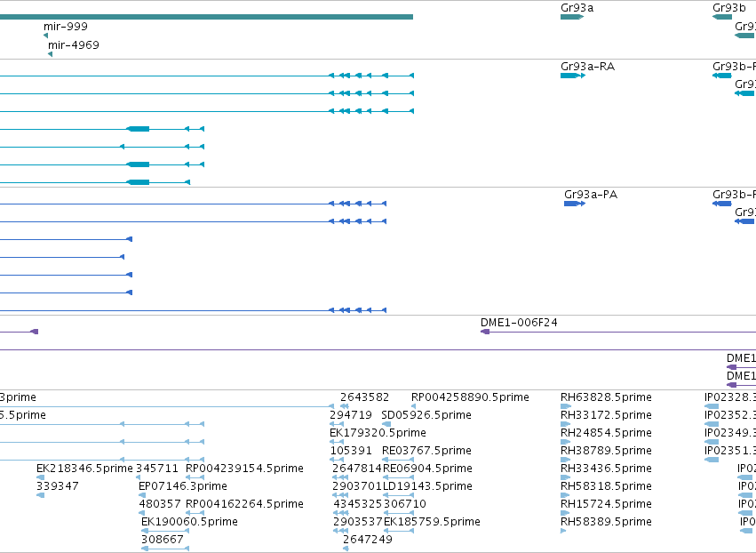Click the Gr93a-RA transcript glyph
The width and height of the screenshot is (756, 553).
[573, 76]
